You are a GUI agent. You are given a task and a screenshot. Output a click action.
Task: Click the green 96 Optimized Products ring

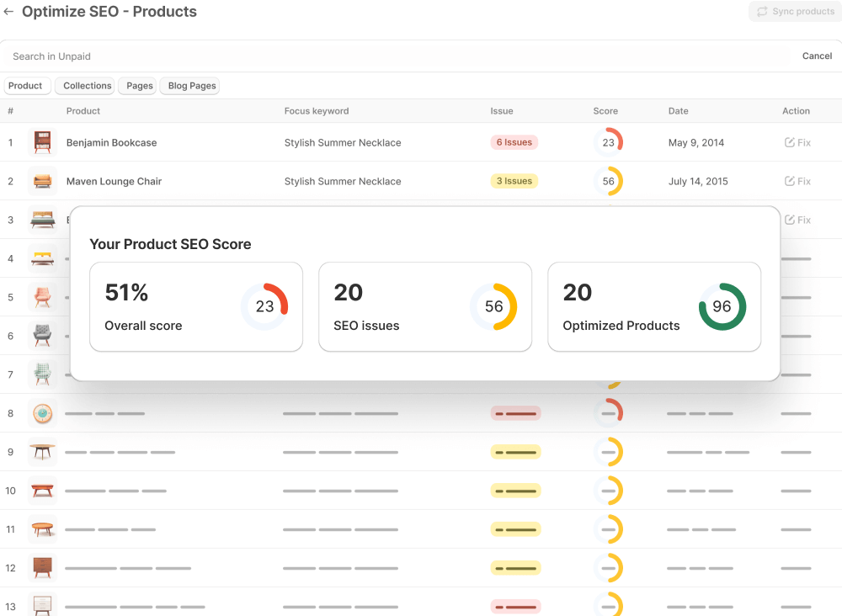pos(722,306)
